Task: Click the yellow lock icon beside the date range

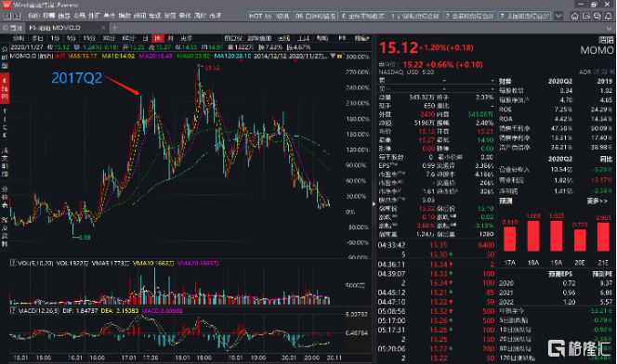Action: point(339,57)
